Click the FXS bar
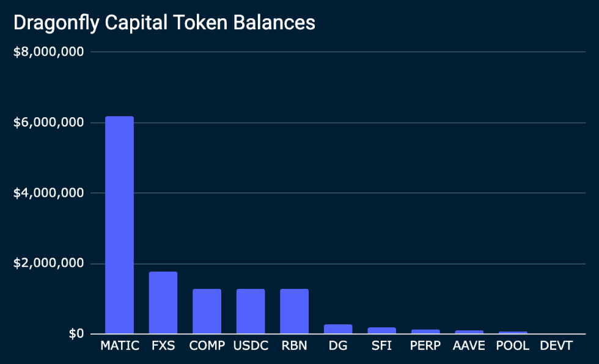 [x=163, y=303]
